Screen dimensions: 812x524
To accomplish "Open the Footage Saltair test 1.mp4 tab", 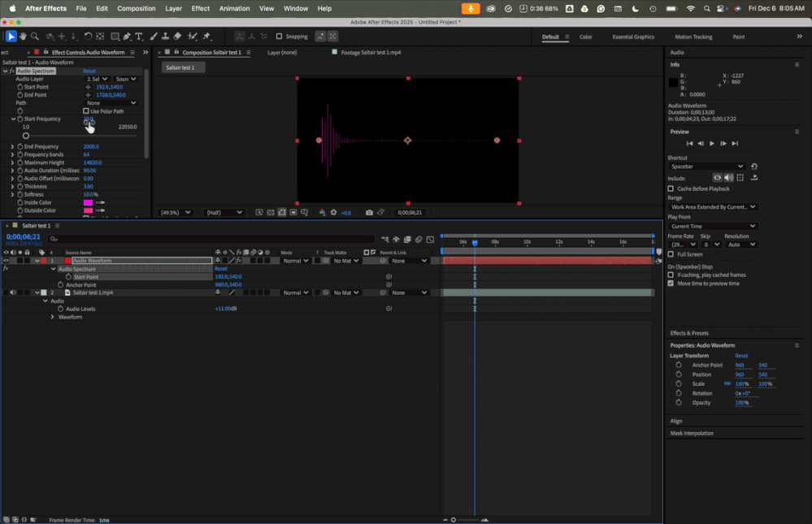I will [x=371, y=52].
